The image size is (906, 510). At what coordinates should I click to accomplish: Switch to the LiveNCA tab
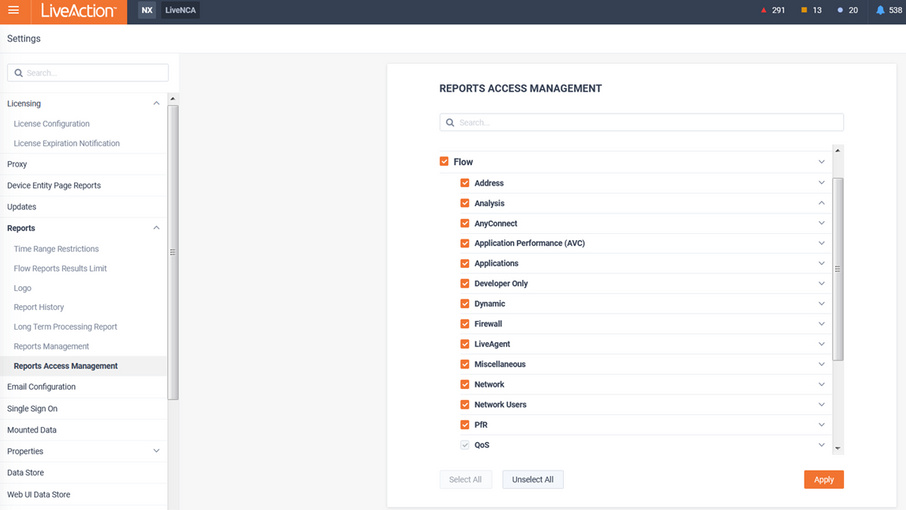[x=180, y=10]
